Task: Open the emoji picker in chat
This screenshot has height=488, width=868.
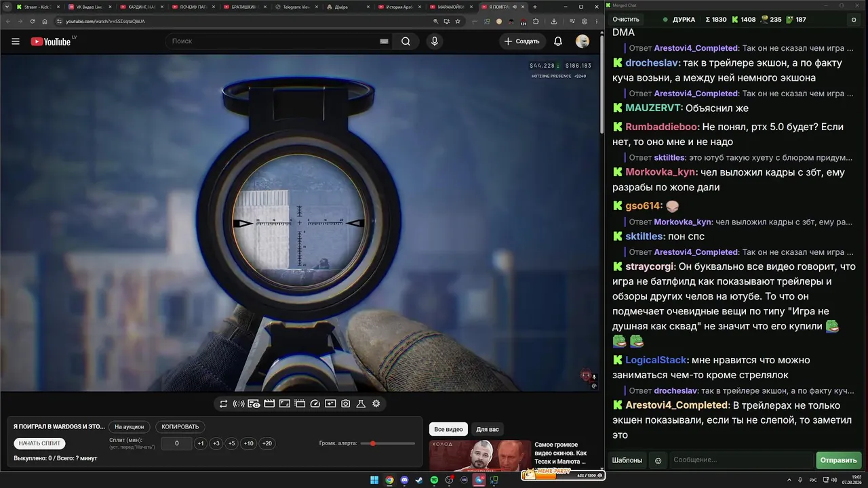Action: [x=658, y=461]
